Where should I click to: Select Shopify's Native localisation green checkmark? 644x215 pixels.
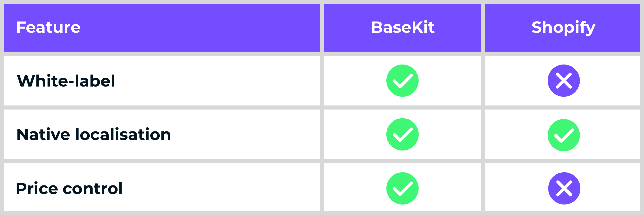click(x=563, y=135)
